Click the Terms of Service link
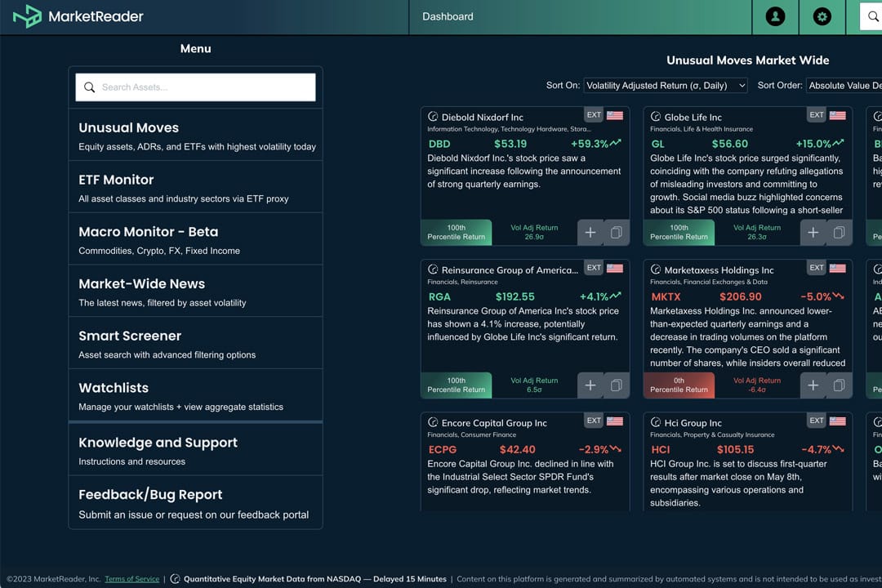882x588 pixels. [x=132, y=579]
